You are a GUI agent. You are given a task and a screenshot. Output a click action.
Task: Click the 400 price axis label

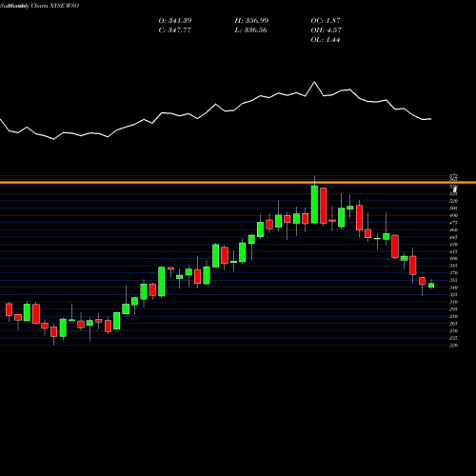coord(454,259)
